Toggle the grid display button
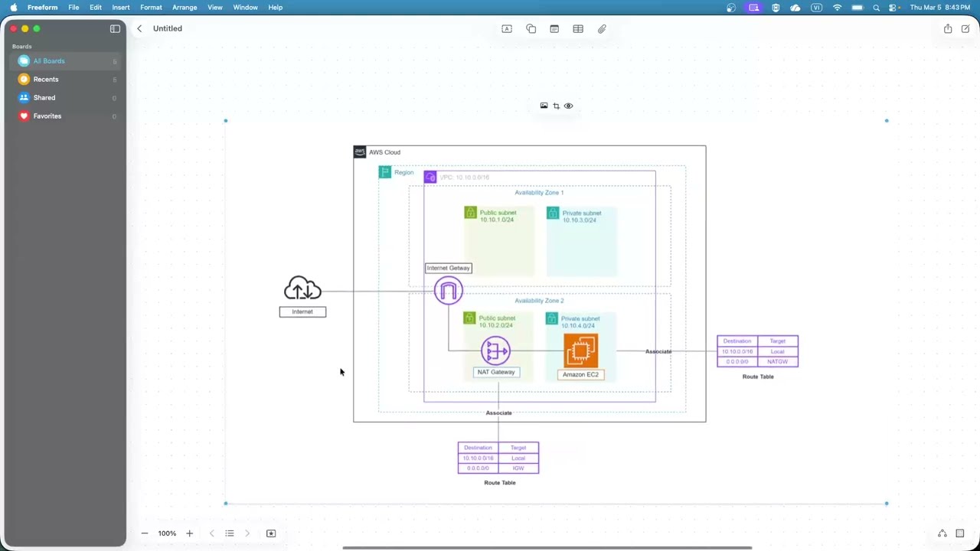Image resolution: width=980 pixels, height=551 pixels. [x=959, y=533]
